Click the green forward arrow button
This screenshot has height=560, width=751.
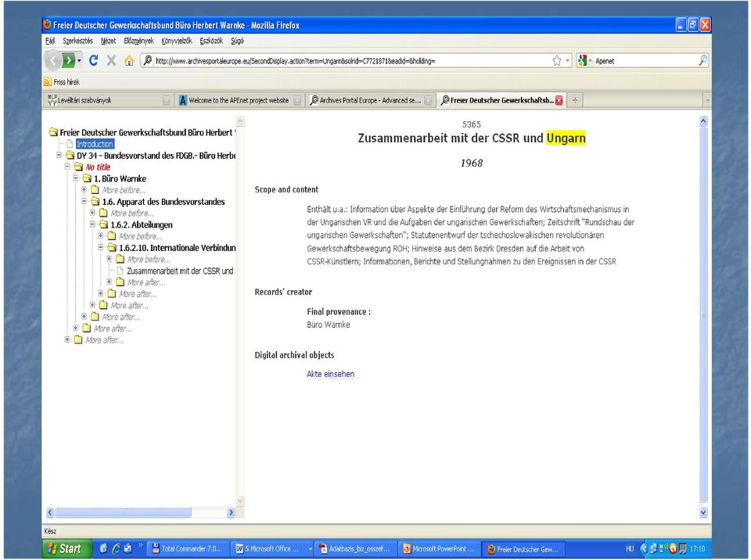click(69, 60)
